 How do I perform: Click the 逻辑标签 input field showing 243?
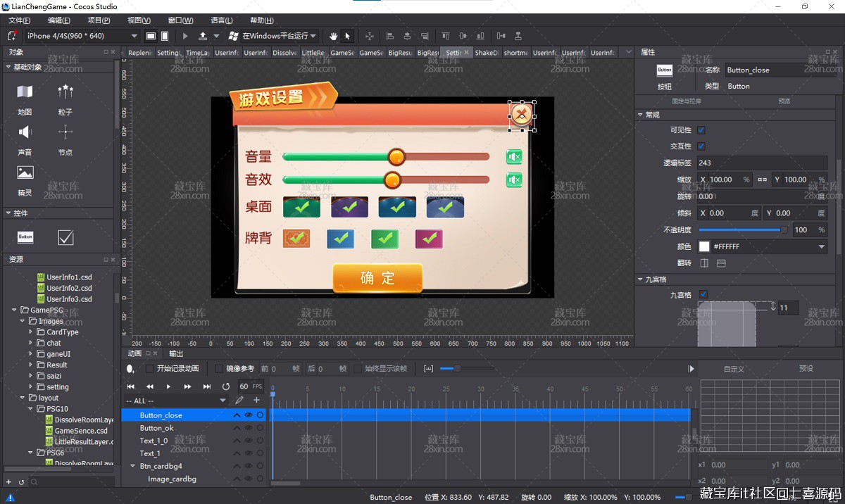[760, 163]
